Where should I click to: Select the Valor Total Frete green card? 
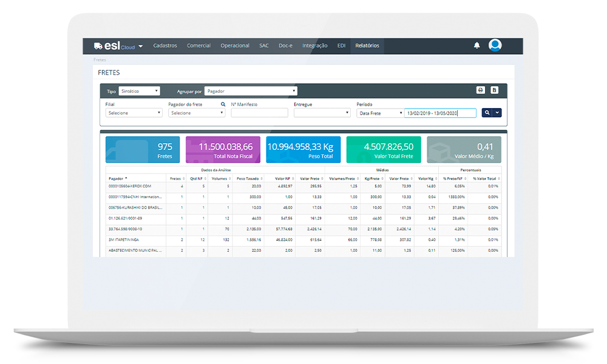[384, 150]
